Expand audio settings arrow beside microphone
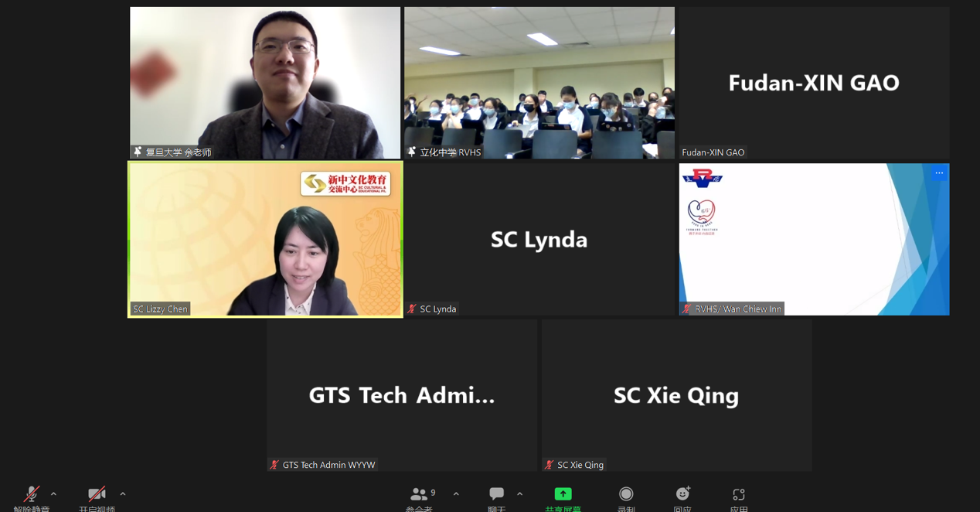980x512 pixels. [53, 493]
